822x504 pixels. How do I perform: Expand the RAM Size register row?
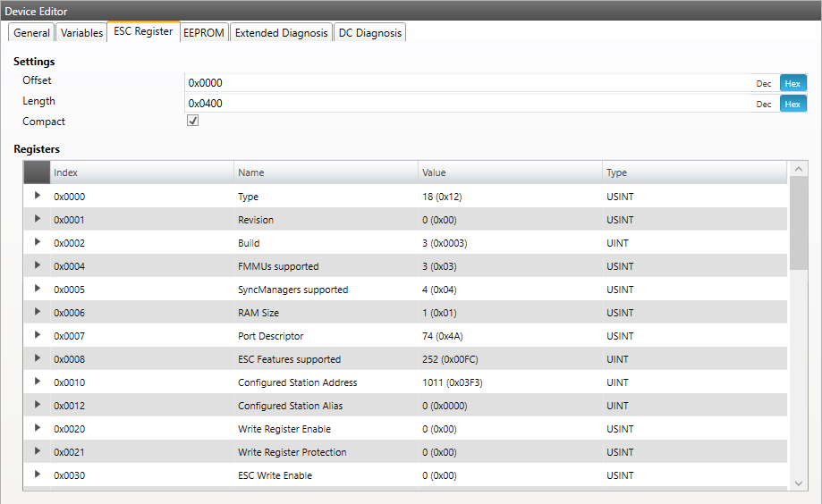(37, 312)
